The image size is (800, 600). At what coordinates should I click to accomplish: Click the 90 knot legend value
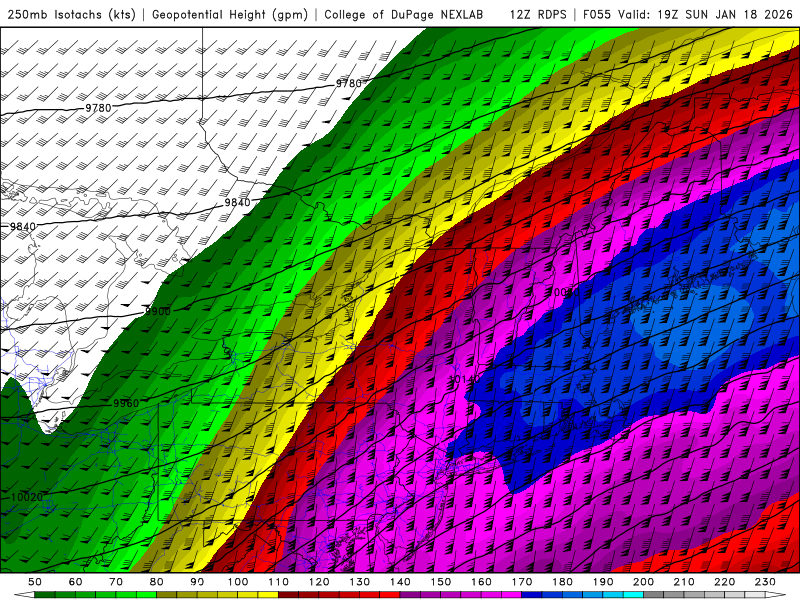[197, 582]
